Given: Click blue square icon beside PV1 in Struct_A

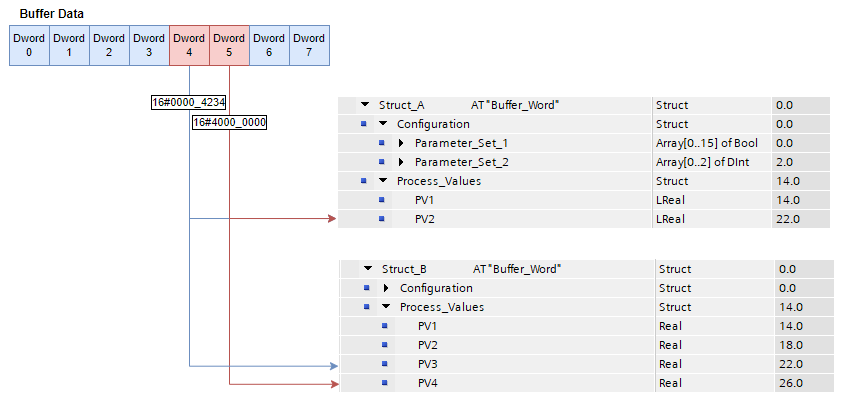Looking at the screenshot, I should (x=382, y=200).
